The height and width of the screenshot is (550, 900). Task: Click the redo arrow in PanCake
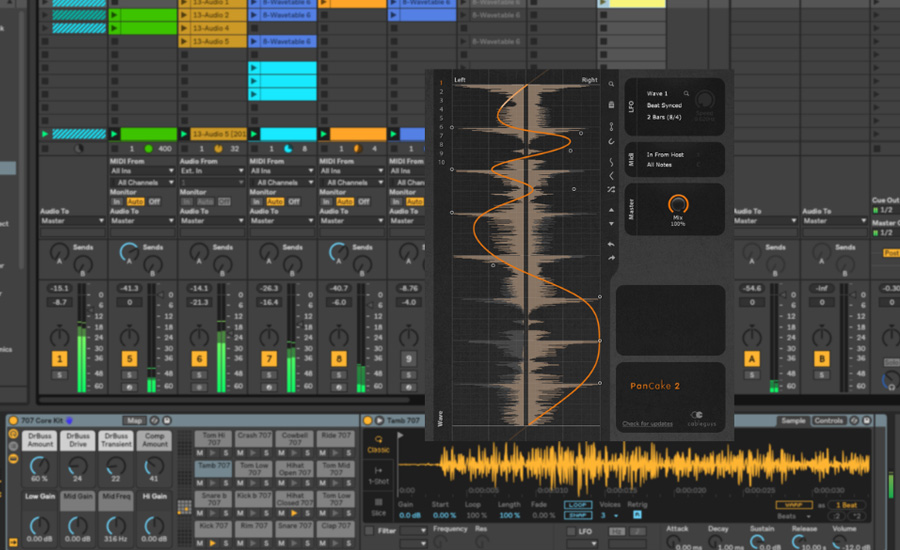pyautogui.click(x=611, y=258)
